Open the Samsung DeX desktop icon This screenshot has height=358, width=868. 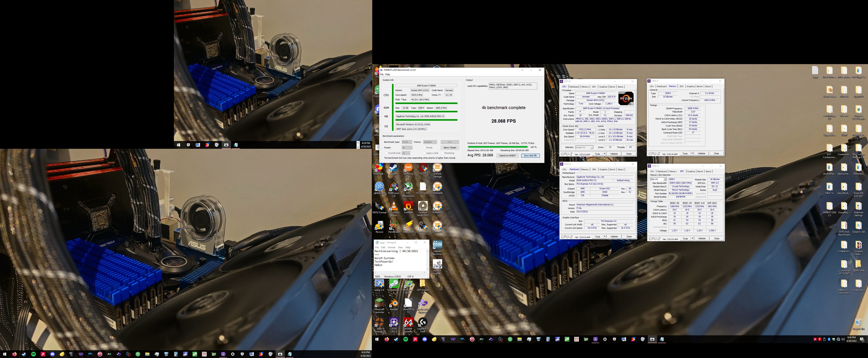point(408,170)
